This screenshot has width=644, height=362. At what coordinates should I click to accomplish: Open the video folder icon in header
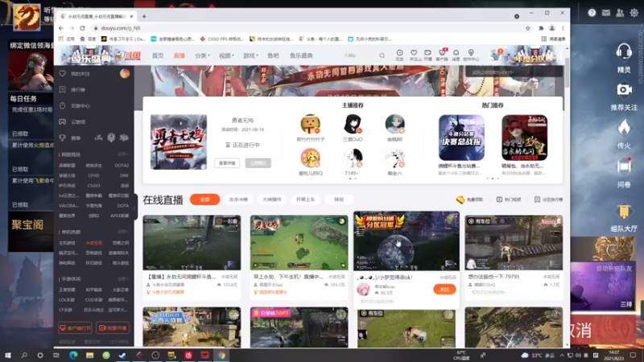pyautogui.click(x=428, y=52)
